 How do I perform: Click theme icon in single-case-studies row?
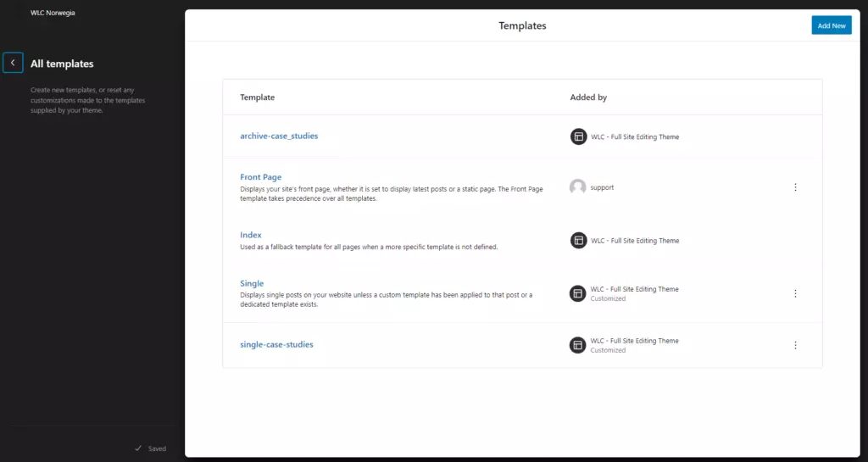pyautogui.click(x=578, y=345)
